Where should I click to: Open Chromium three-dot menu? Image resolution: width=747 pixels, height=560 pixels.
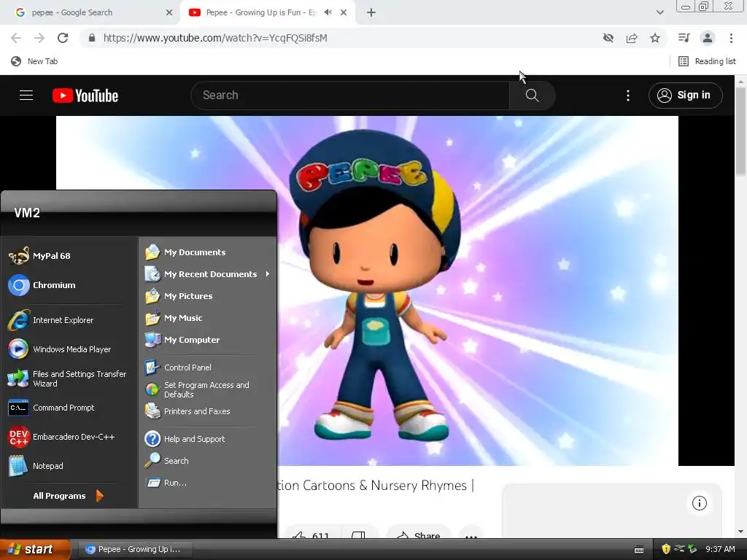tap(731, 38)
